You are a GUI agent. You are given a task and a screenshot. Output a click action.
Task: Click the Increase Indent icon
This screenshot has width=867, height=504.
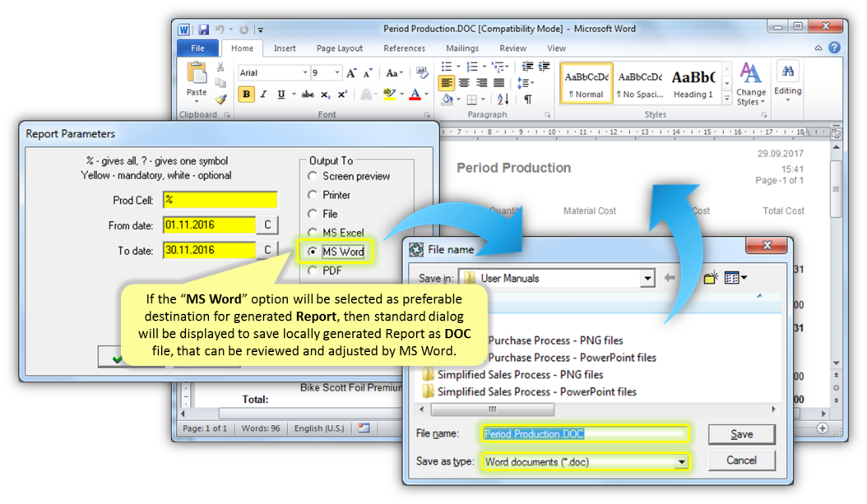[x=544, y=67]
